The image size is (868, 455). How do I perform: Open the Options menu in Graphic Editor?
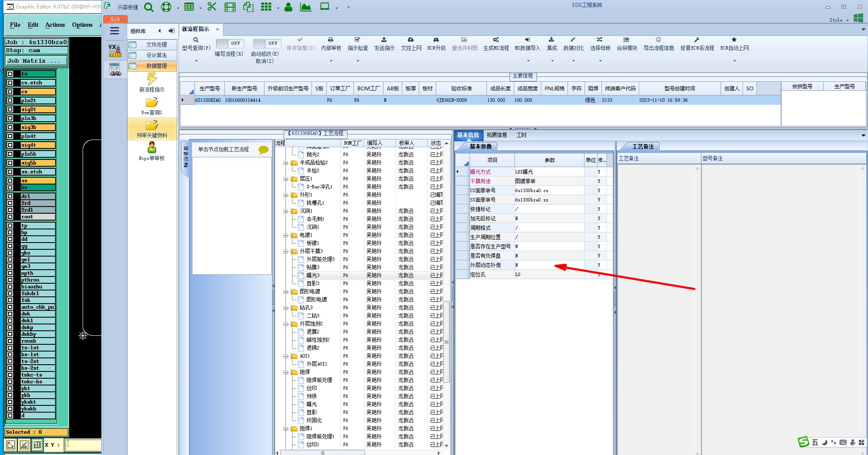[82, 25]
